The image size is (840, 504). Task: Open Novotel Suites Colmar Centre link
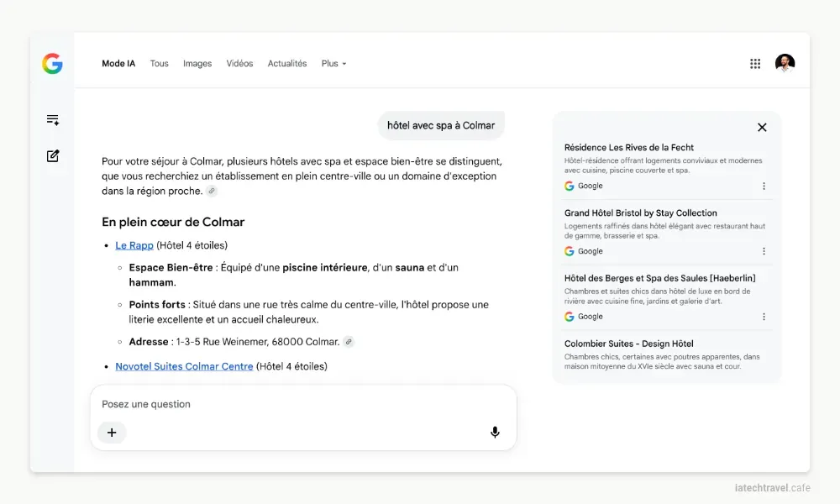pos(184,366)
